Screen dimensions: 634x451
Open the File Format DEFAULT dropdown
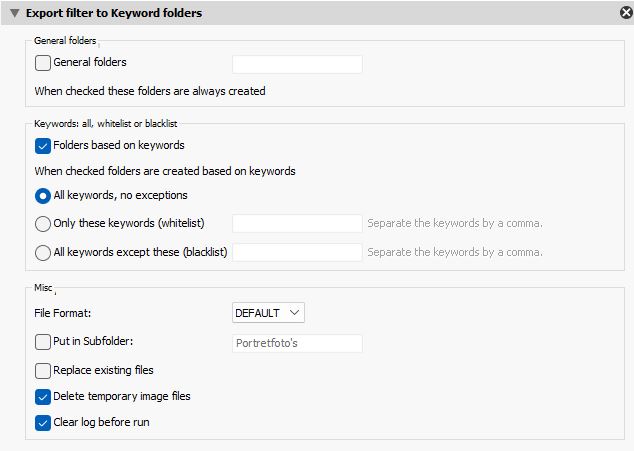[268, 313]
